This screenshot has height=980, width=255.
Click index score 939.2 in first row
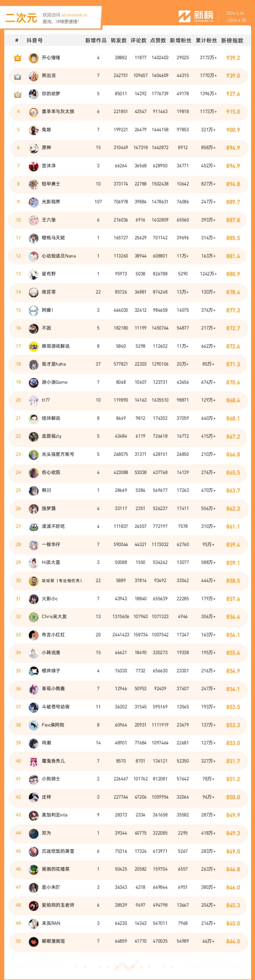pyautogui.click(x=233, y=58)
